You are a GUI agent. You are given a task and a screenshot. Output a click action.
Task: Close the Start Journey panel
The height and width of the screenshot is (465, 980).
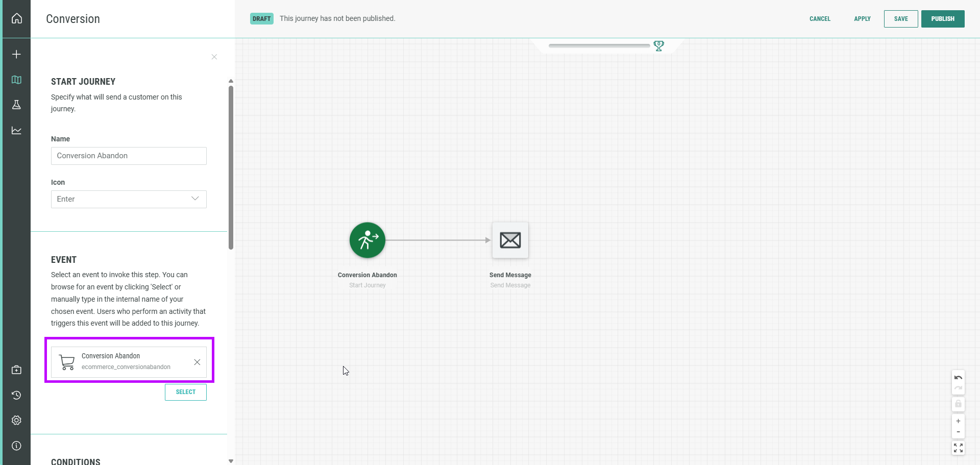pos(214,57)
